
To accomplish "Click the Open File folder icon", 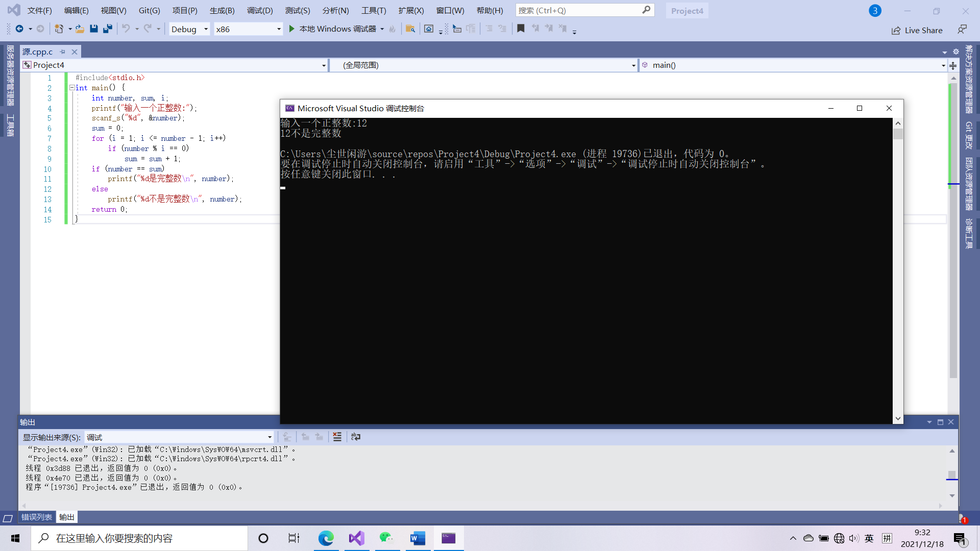I will [80, 29].
